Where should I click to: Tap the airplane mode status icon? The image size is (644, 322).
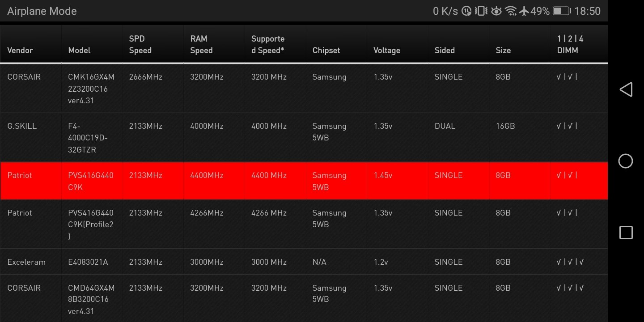coord(524,11)
